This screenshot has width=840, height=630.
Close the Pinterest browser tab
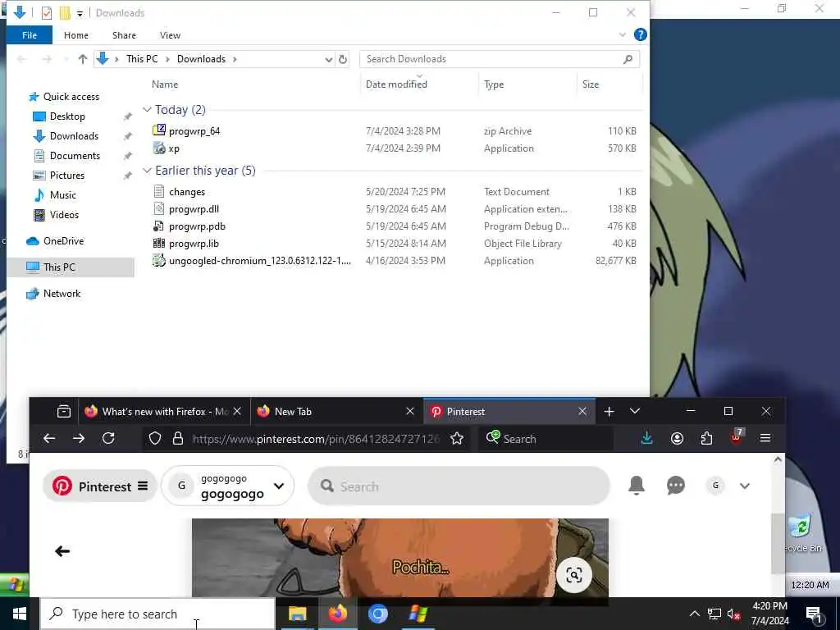(x=582, y=411)
